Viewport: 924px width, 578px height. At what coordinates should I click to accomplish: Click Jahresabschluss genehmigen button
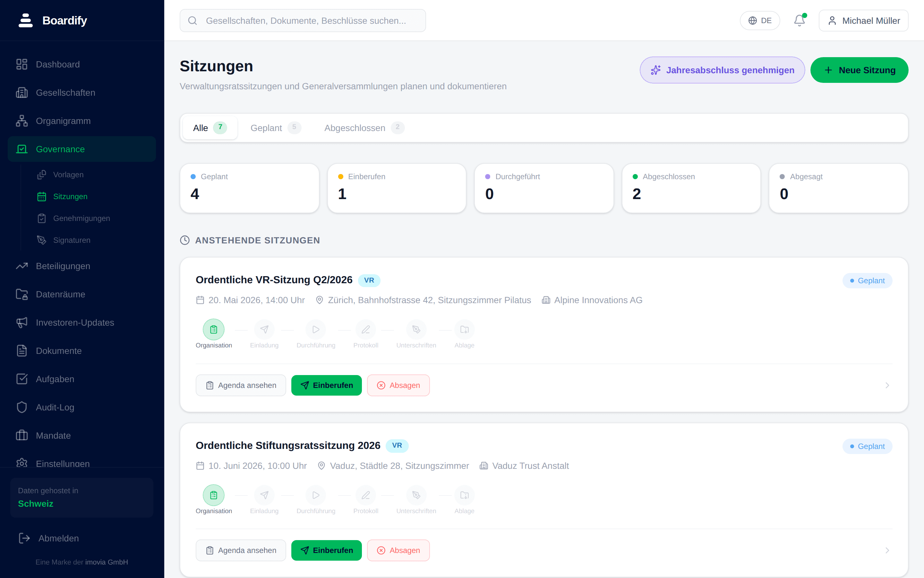point(722,70)
